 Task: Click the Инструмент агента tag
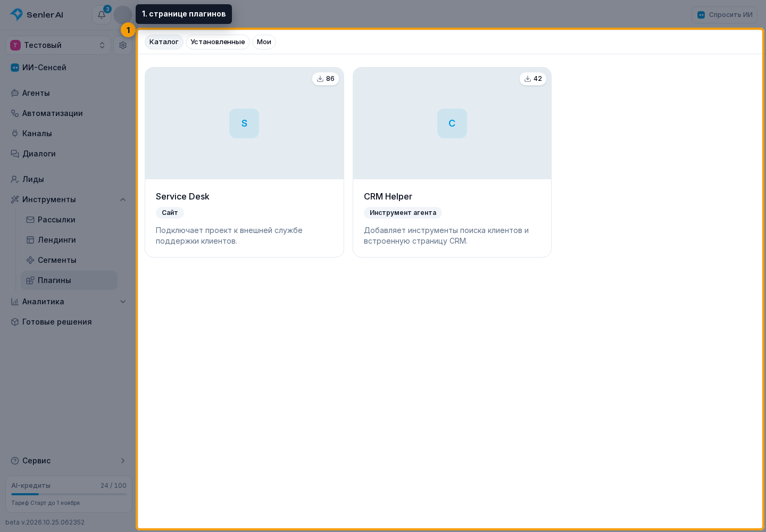[x=403, y=213]
